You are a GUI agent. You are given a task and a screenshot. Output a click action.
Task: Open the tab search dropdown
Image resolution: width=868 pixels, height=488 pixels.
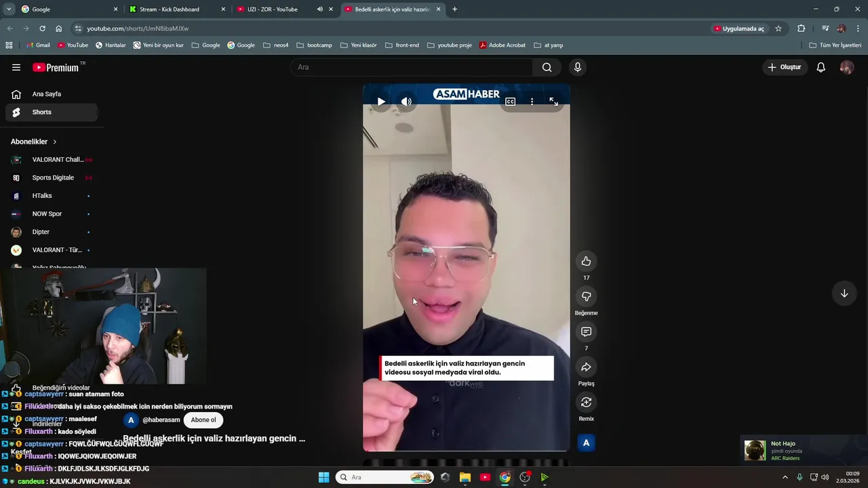[8, 9]
